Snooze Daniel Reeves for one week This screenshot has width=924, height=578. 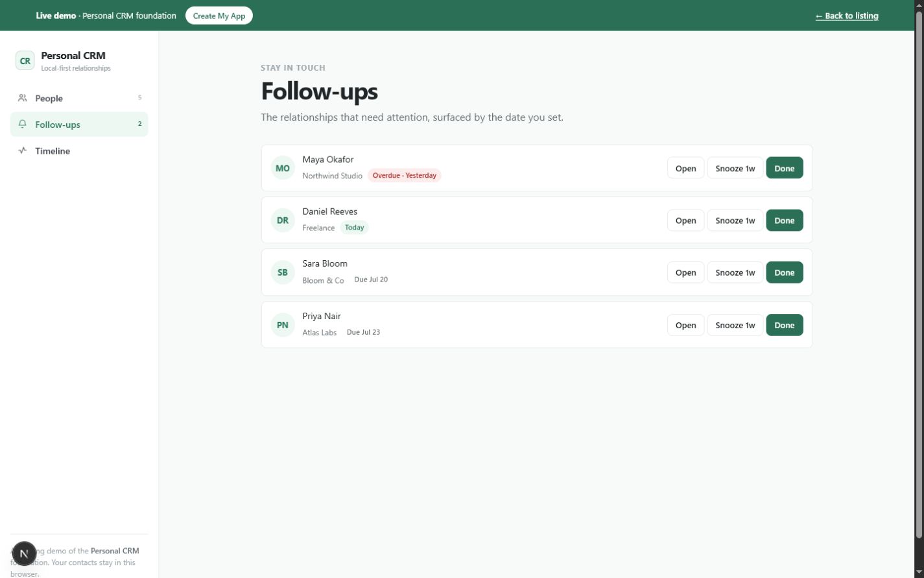735,221
